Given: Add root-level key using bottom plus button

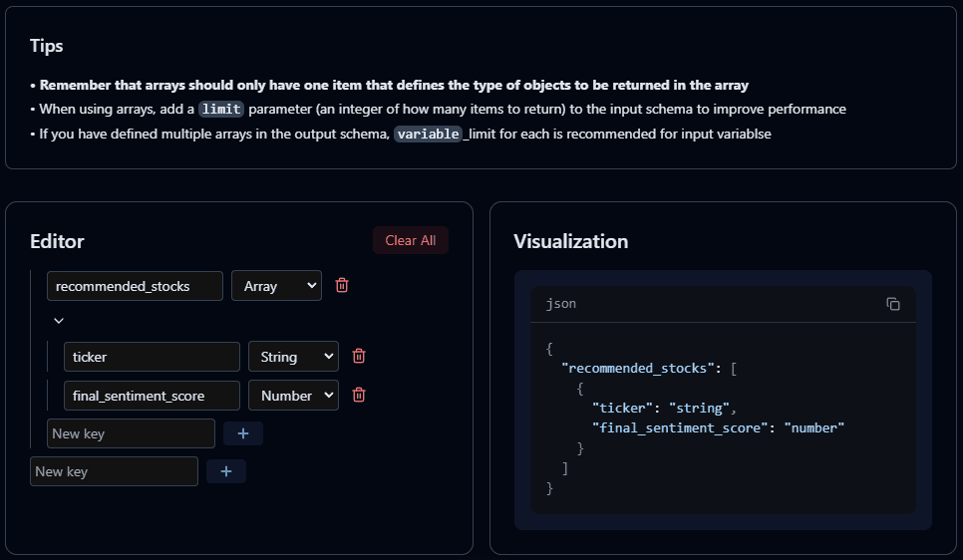Looking at the screenshot, I should click(225, 471).
